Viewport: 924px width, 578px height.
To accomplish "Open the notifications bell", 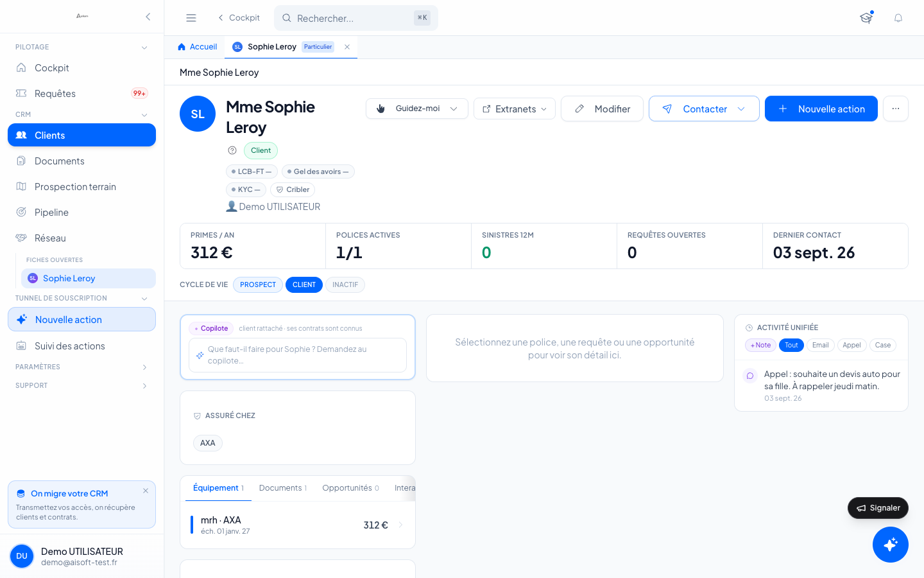I will tap(898, 18).
